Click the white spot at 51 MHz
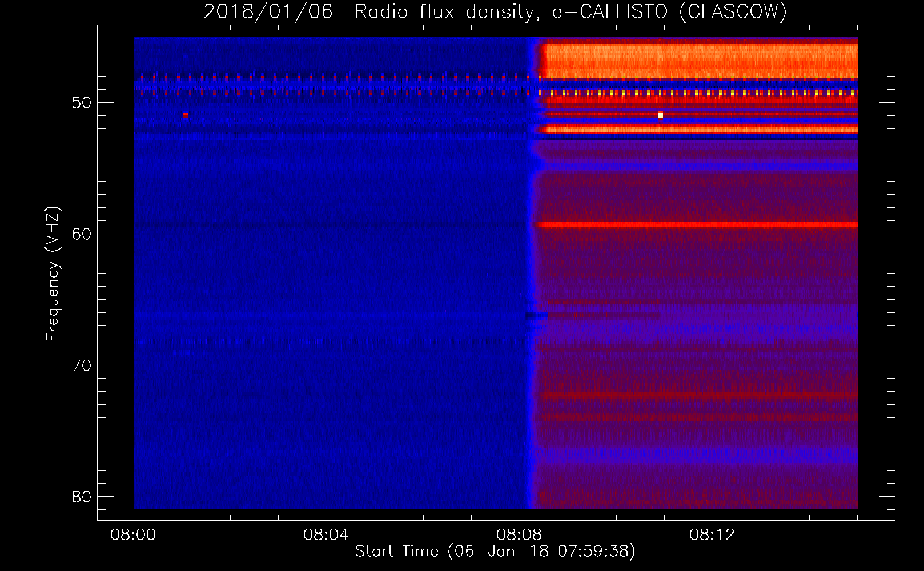Image resolution: width=924 pixels, height=571 pixels. 661,115
